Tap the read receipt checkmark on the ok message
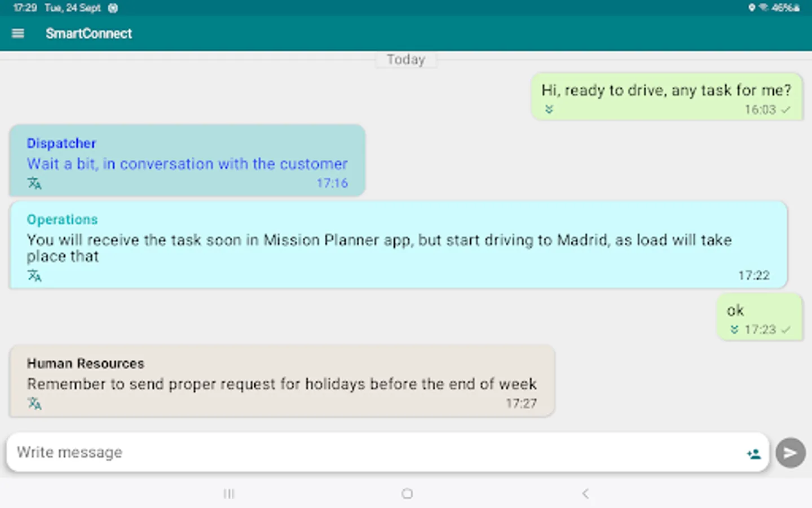This screenshot has height=508, width=812. (x=787, y=330)
